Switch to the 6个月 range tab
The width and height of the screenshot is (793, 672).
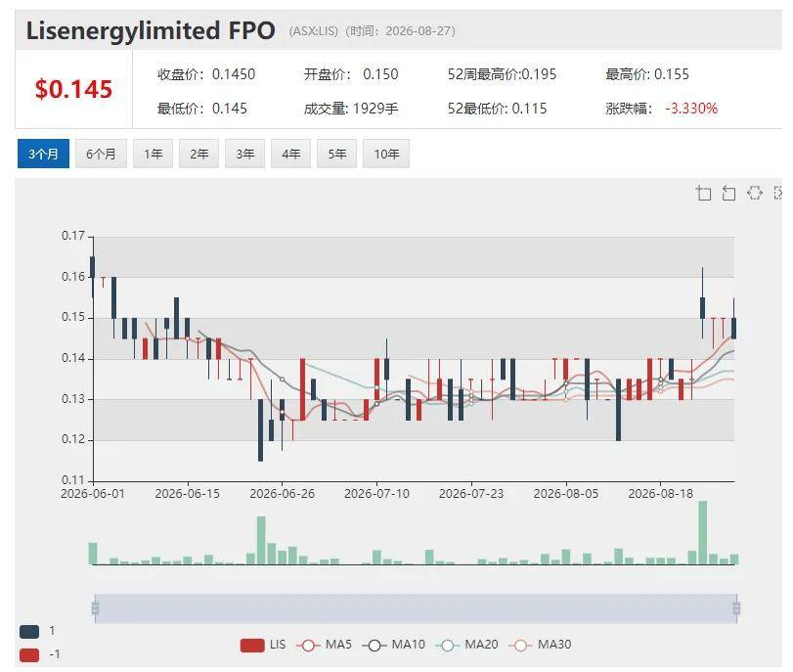coord(101,154)
